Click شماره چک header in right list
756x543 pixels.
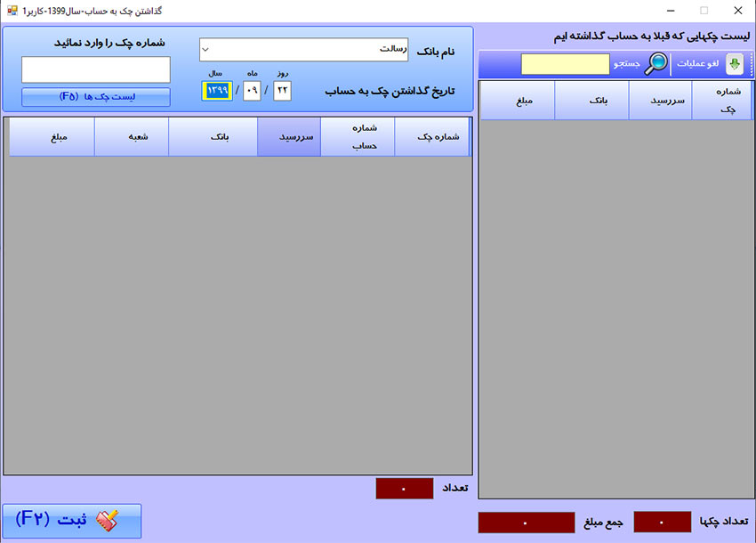click(722, 101)
